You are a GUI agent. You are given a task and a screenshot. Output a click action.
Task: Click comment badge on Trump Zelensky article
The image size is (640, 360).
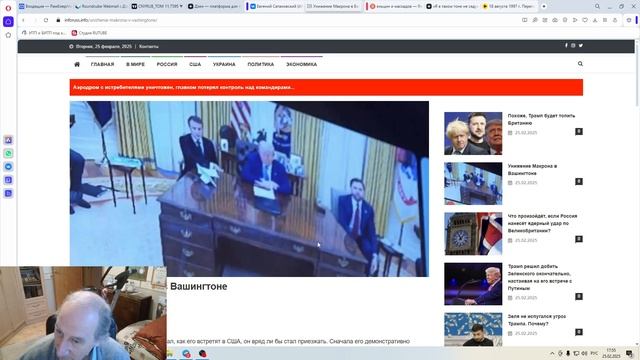[579, 296]
